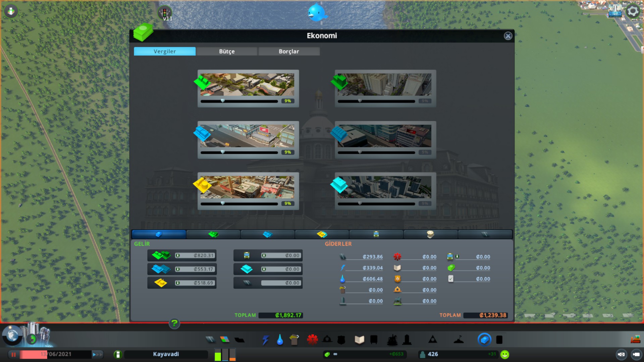Adjust low-density residential tax slider
Image resolution: width=644 pixels, height=362 pixels.
223,101
